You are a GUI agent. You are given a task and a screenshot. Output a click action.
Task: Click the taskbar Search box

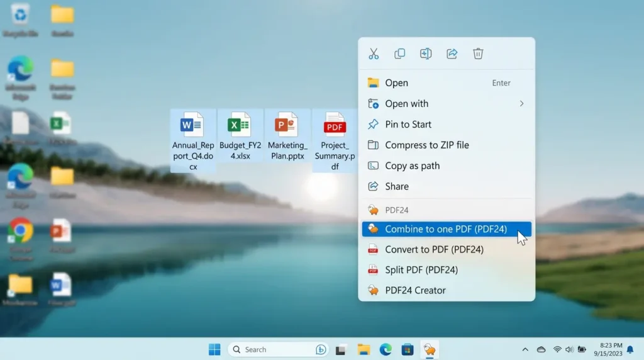click(x=279, y=350)
